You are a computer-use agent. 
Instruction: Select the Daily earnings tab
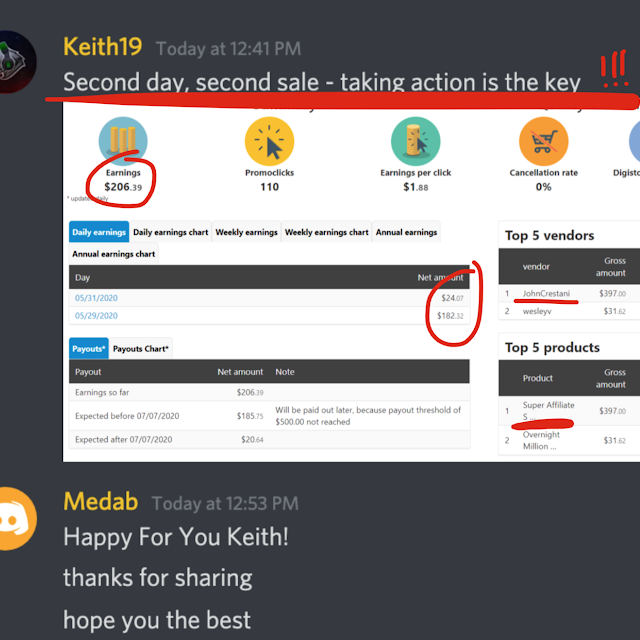click(x=99, y=232)
